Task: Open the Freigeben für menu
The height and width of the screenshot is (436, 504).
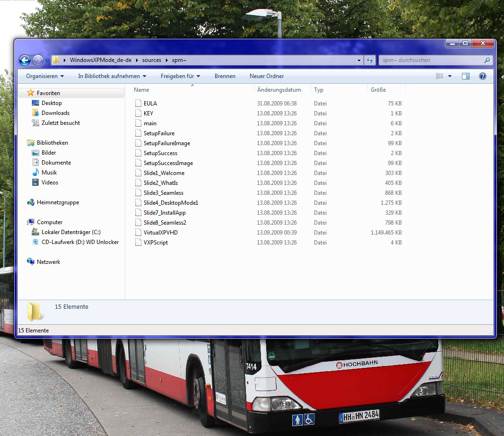Action: tap(180, 76)
